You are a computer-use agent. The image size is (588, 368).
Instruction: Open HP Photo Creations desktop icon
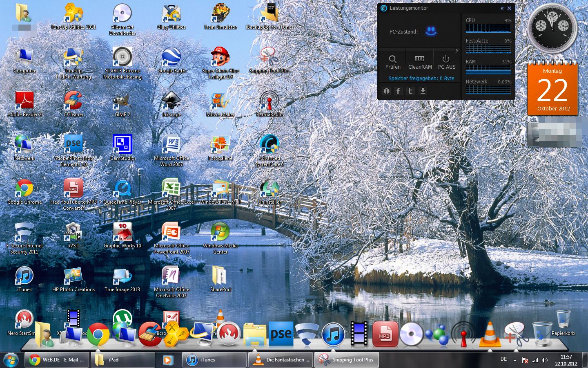tap(73, 279)
